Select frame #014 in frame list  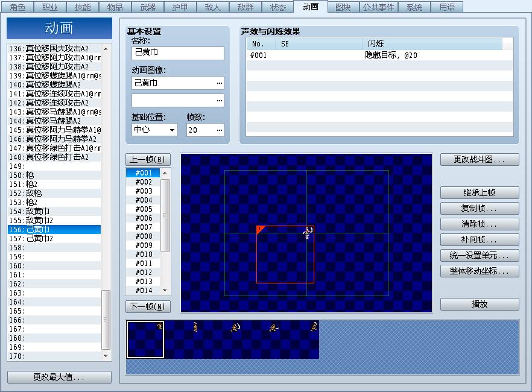(x=144, y=290)
